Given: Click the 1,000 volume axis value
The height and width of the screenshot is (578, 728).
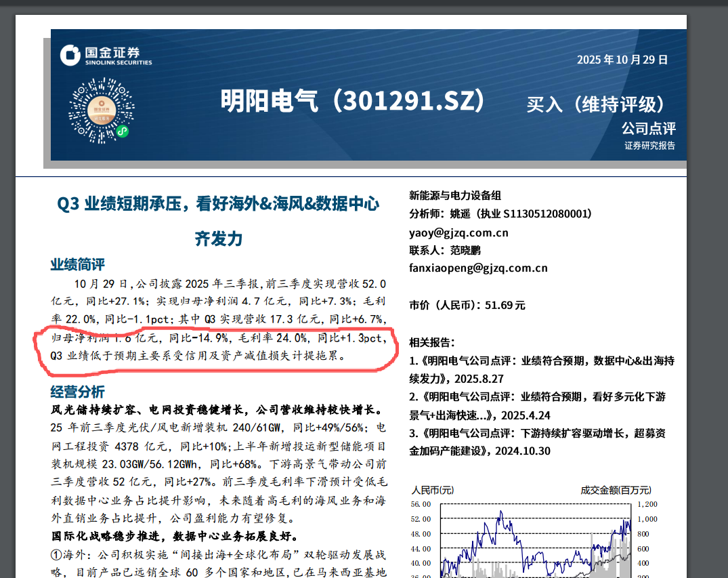Looking at the screenshot, I should 647,519.
